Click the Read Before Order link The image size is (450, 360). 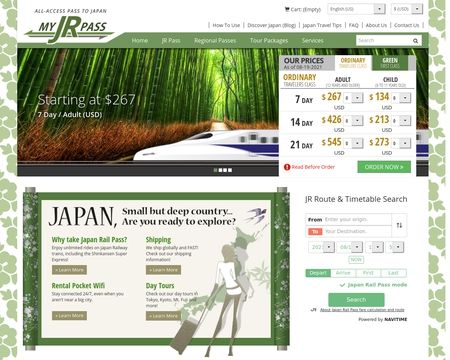coord(313,167)
